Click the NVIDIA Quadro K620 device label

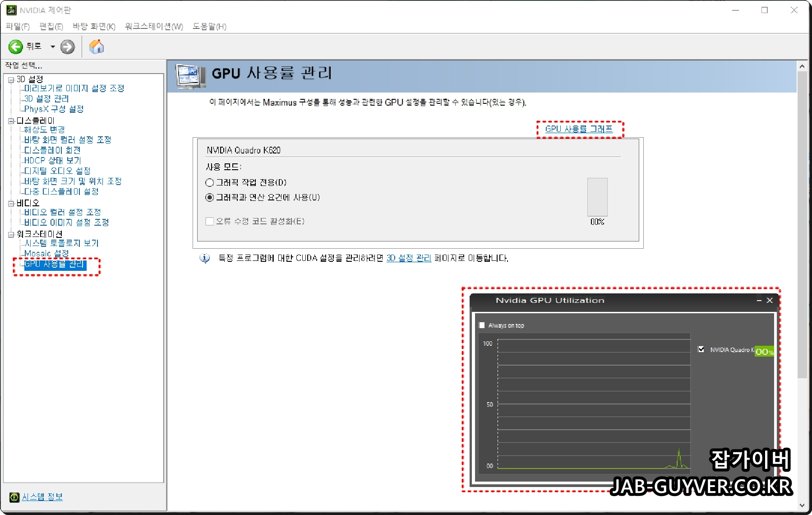244,150
